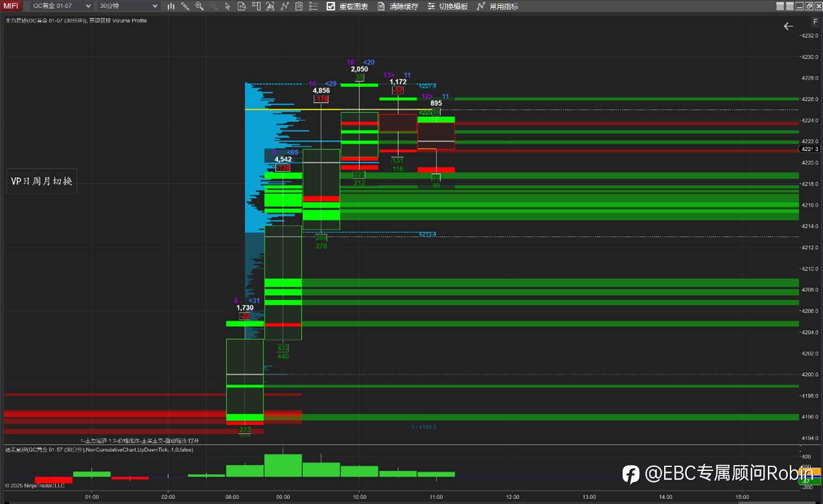The width and height of the screenshot is (823, 504).
Task: Click the 1 / 4195.3 label
Action: coord(423,427)
